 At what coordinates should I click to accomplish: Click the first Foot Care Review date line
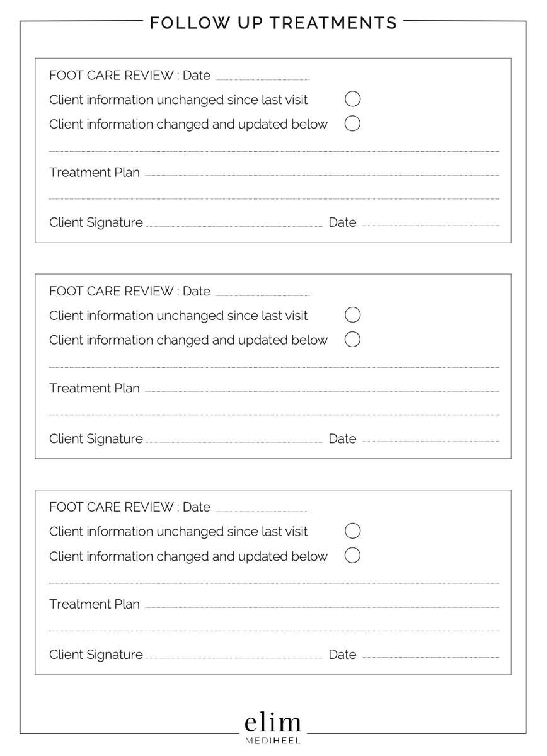pos(262,77)
